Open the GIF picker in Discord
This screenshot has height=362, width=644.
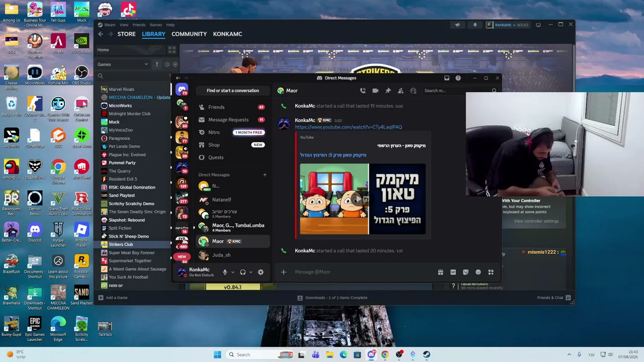[x=453, y=272]
